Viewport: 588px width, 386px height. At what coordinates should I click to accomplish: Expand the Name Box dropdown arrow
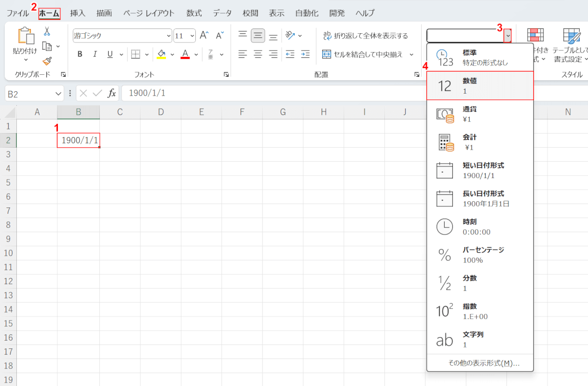(x=59, y=93)
